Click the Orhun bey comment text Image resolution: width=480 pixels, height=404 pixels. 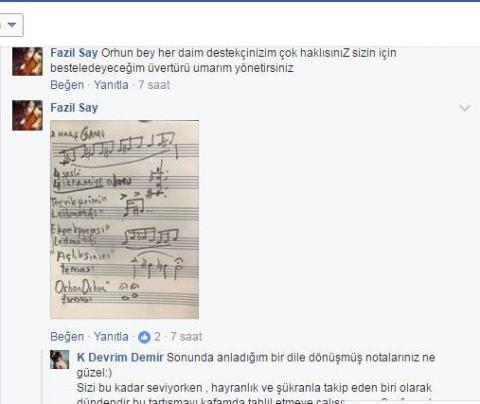pyautogui.click(x=223, y=60)
